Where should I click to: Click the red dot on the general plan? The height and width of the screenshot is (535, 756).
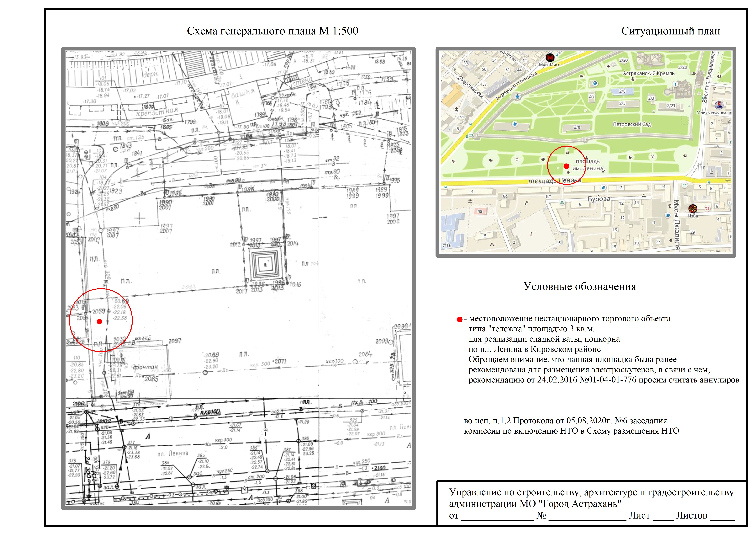pyautogui.click(x=100, y=321)
